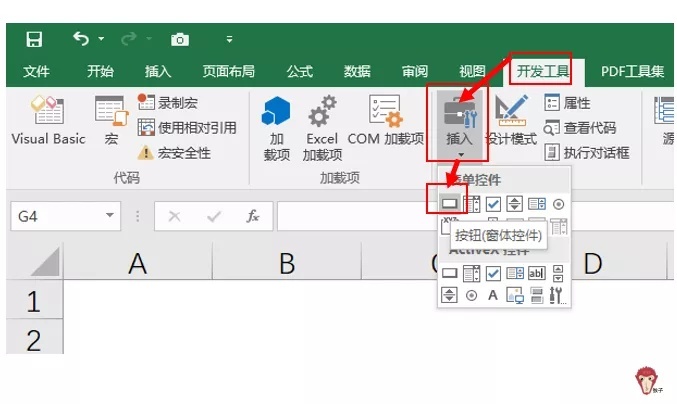Insert ActiveX Combo Box
The height and width of the screenshot is (404, 677).
pyautogui.click(x=471, y=273)
